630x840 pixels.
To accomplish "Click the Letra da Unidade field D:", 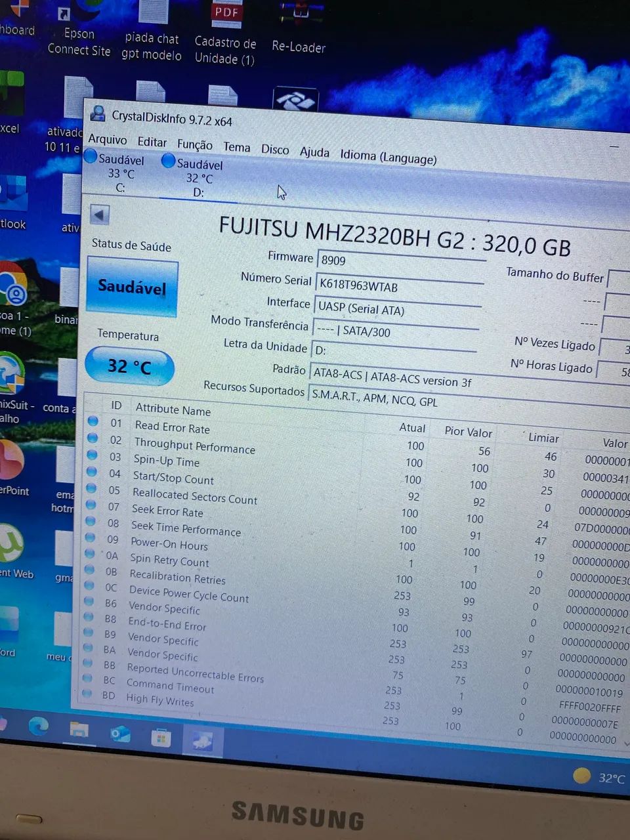I will (393, 352).
